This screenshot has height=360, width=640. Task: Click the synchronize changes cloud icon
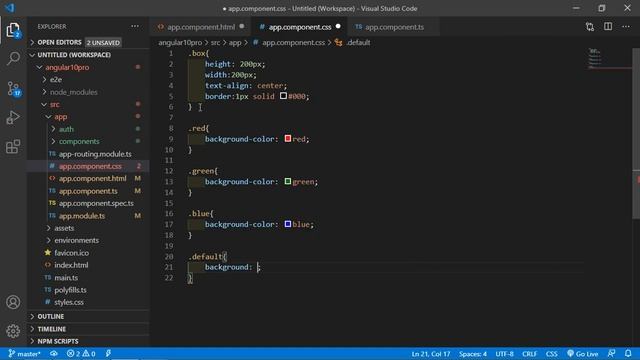click(54, 354)
